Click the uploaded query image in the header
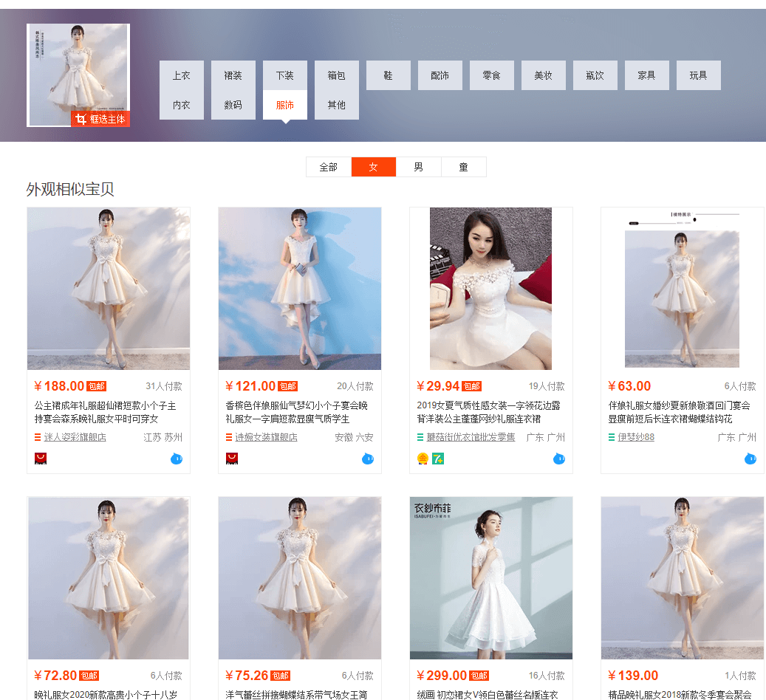The width and height of the screenshot is (766, 700). (78, 75)
